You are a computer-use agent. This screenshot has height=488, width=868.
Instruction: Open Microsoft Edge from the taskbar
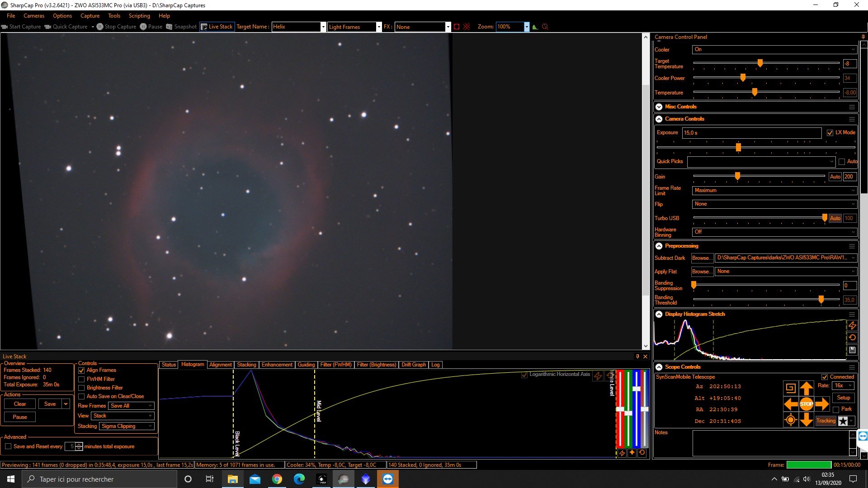click(x=299, y=479)
